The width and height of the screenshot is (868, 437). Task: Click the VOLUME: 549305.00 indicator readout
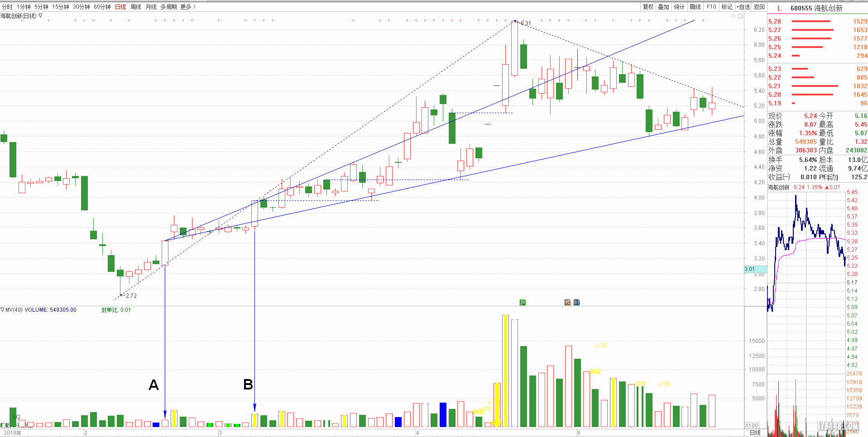coord(50,310)
